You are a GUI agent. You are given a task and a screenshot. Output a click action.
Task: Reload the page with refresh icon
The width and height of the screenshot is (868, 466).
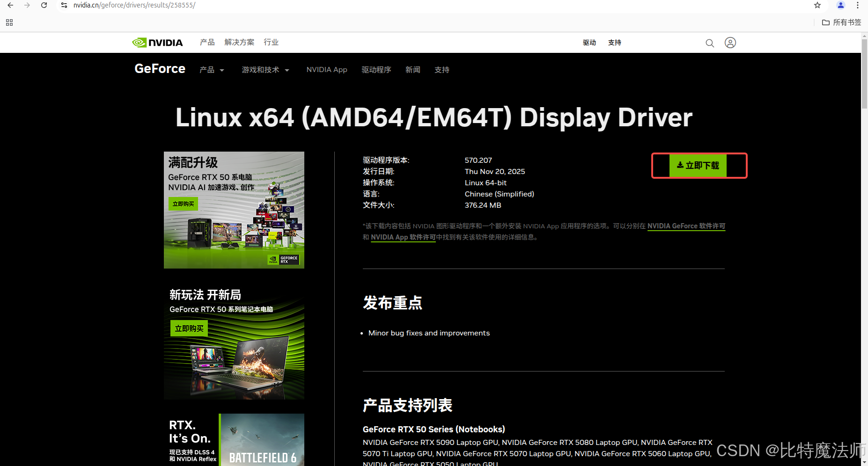click(44, 5)
